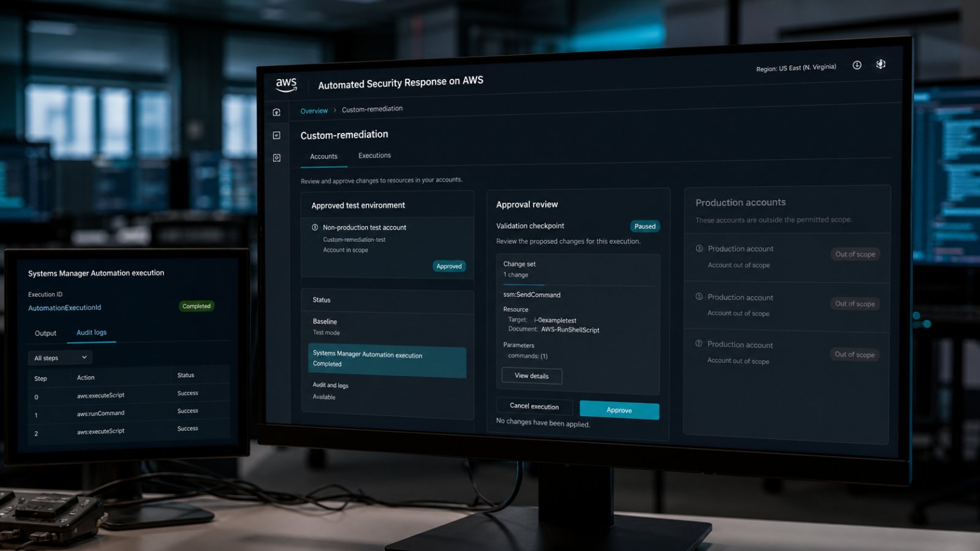
Task: Click third Production account Out of scope badge
Action: [x=854, y=354]
